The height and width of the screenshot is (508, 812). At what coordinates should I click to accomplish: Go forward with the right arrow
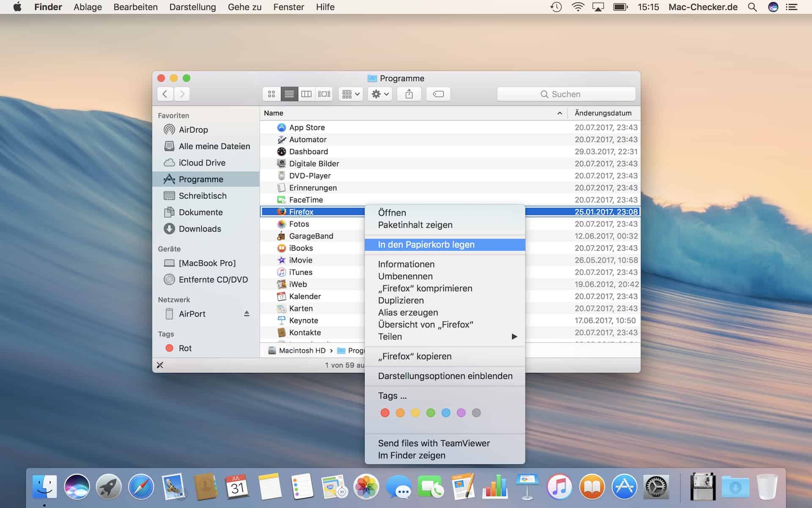(x=182, y=94)
